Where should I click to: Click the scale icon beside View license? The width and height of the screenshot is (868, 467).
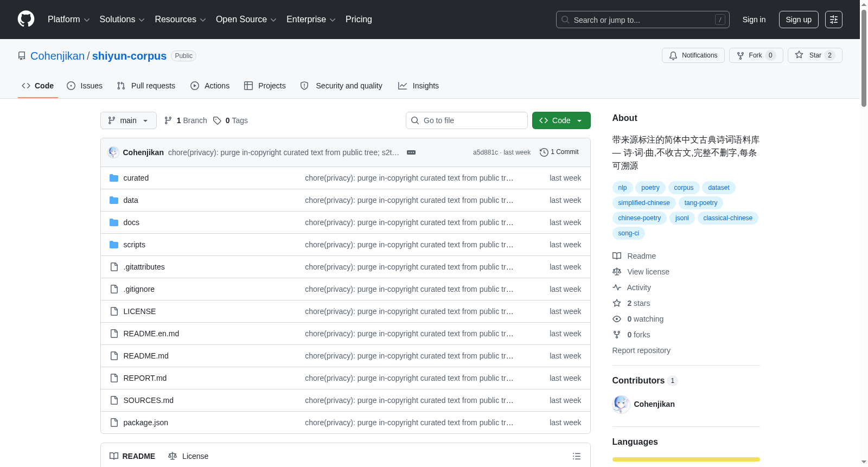(617, 272)
